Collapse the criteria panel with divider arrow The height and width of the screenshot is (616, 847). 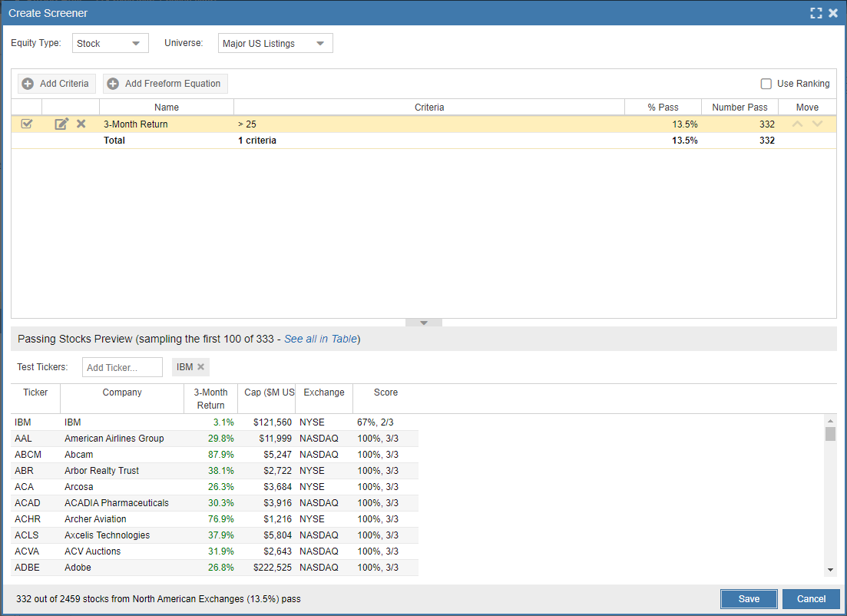424,323
